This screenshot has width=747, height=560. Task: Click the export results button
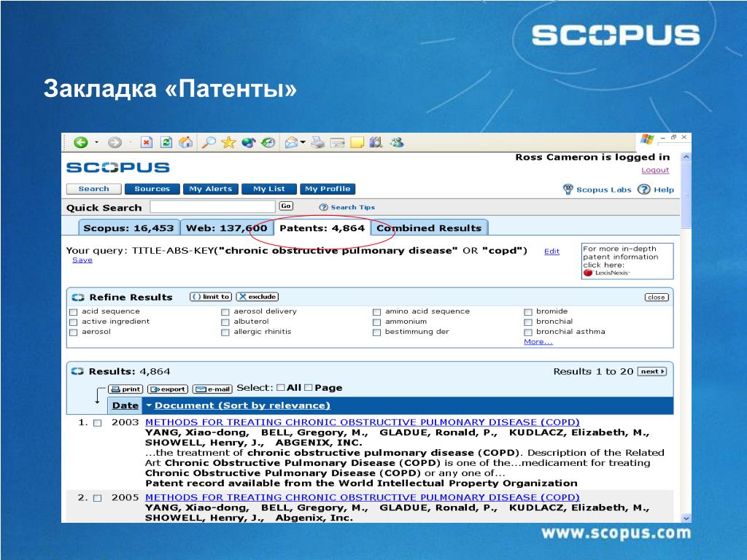[168, 389]
